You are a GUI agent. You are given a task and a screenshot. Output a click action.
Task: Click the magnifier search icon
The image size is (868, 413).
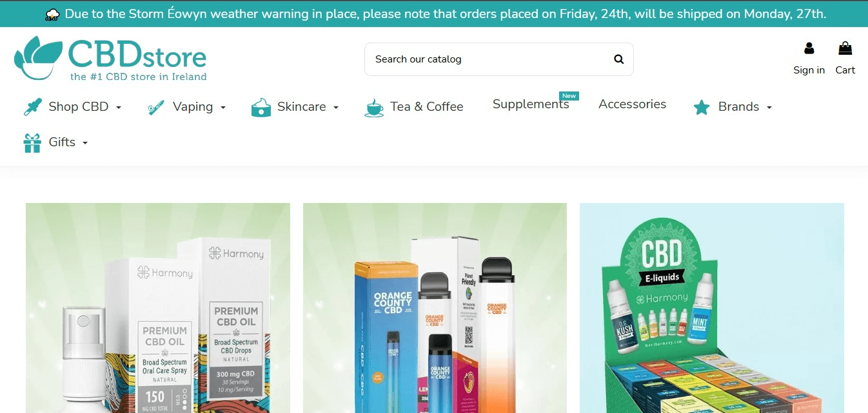click(618, 59)
